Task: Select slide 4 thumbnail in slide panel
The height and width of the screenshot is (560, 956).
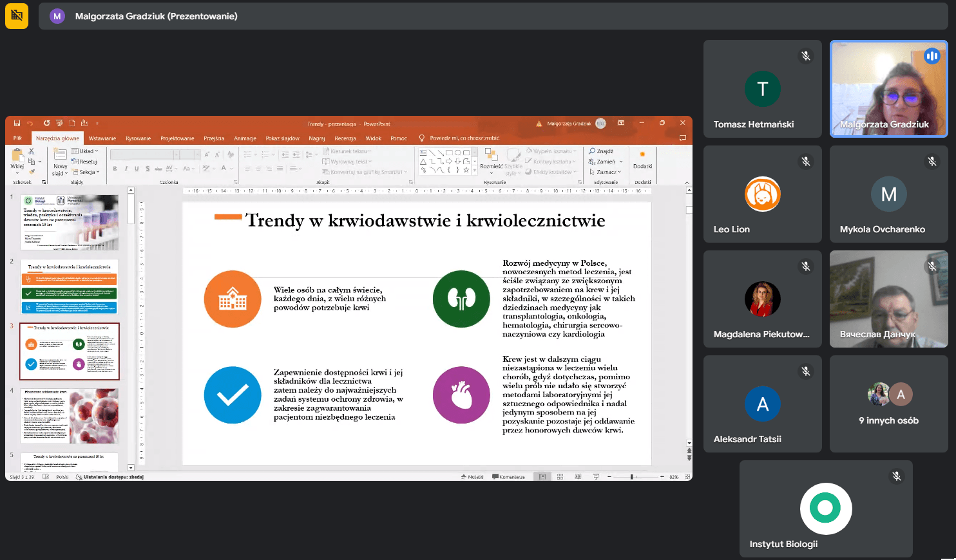Action: [70, 416]
